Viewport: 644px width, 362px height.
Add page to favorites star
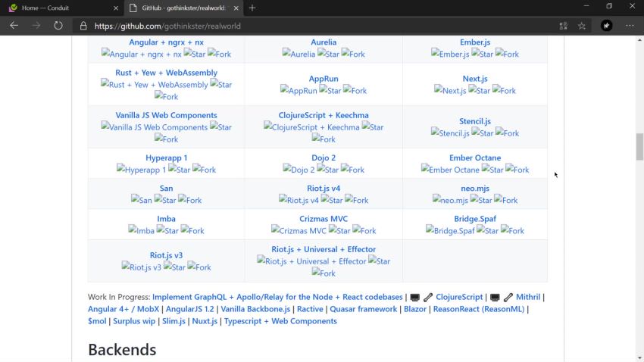(x=582, y=26)
